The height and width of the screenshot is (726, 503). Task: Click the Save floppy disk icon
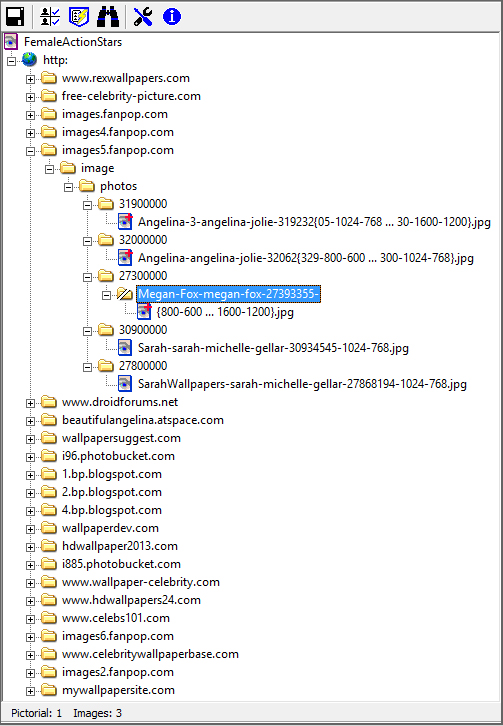pos(15,17)
